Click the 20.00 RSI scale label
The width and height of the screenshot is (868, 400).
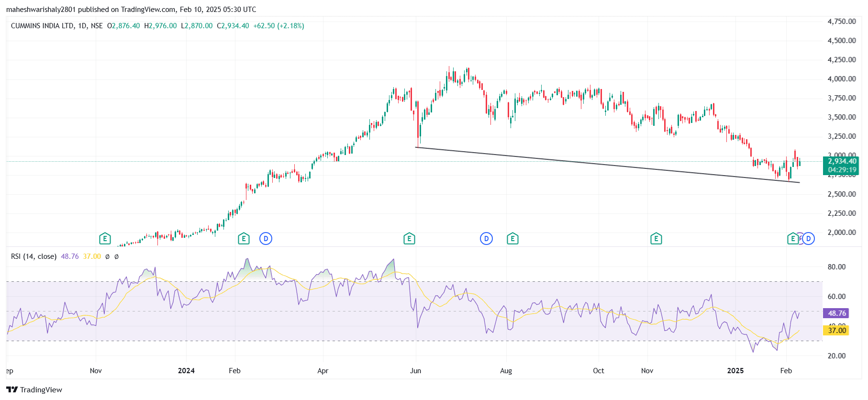[x=837, y=356]
